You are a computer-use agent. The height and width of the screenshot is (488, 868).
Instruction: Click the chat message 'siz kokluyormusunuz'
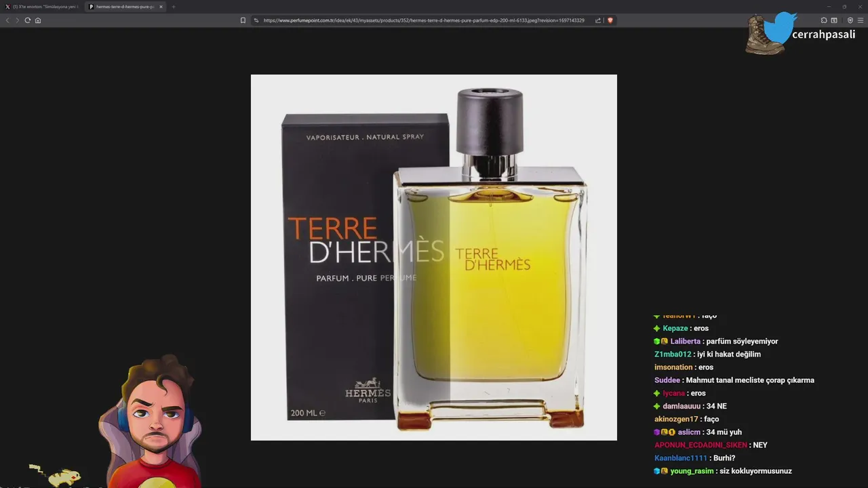click(755, 471)
